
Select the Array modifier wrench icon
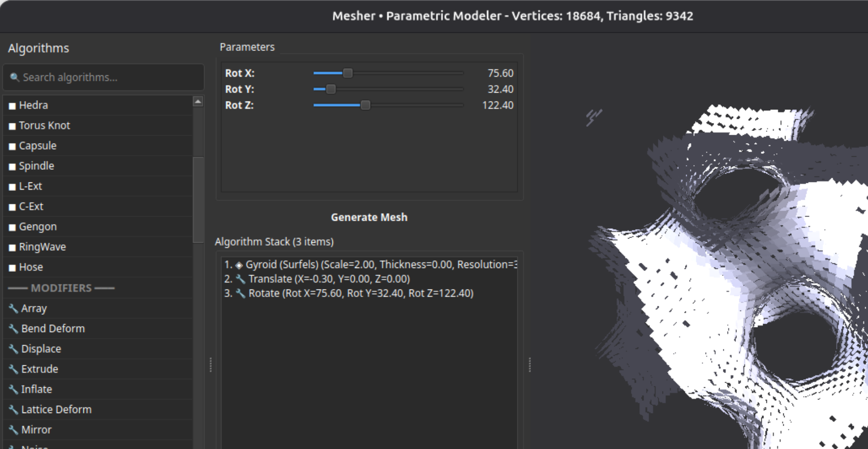pos(13,308)
